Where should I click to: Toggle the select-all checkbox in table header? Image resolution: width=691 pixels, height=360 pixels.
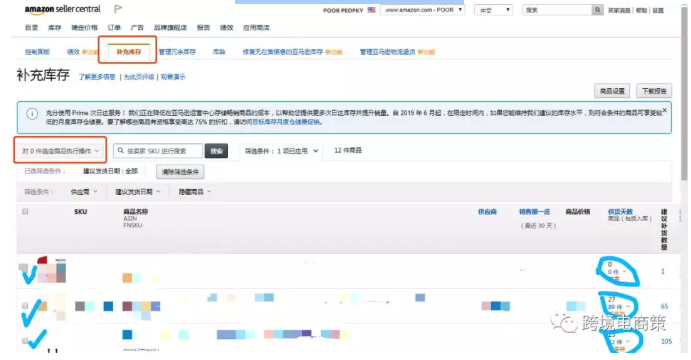pyautogui.click(x=25, y=212)
